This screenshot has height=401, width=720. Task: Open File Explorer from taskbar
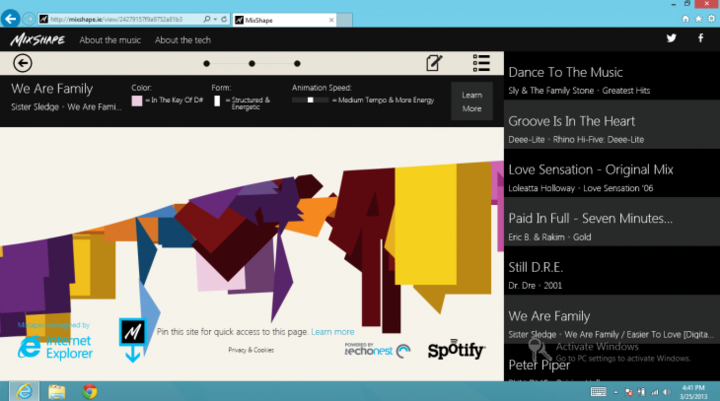[x=57, y=391]
